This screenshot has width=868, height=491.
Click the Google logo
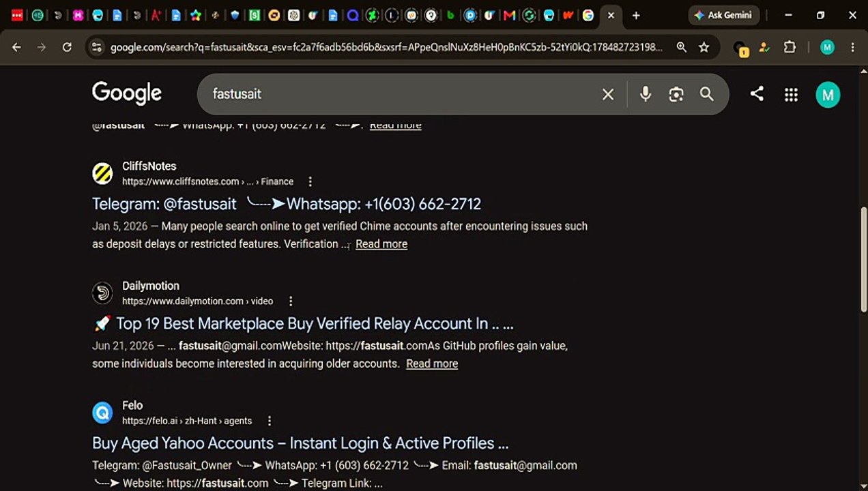[x=127, y=93]
